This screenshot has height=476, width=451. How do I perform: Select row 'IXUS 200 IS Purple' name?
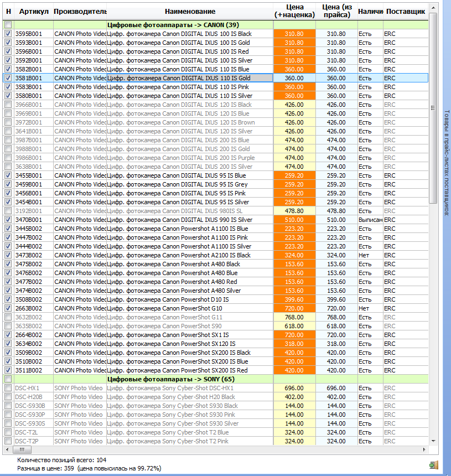tap(190, 158)
